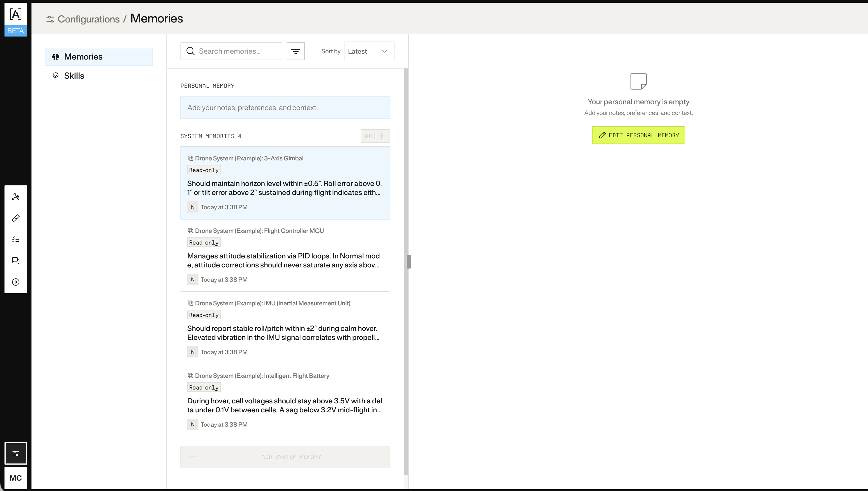Switch to Skills section
The width and height of the screenshot is (868, 491).
click(x=74, y=76)
